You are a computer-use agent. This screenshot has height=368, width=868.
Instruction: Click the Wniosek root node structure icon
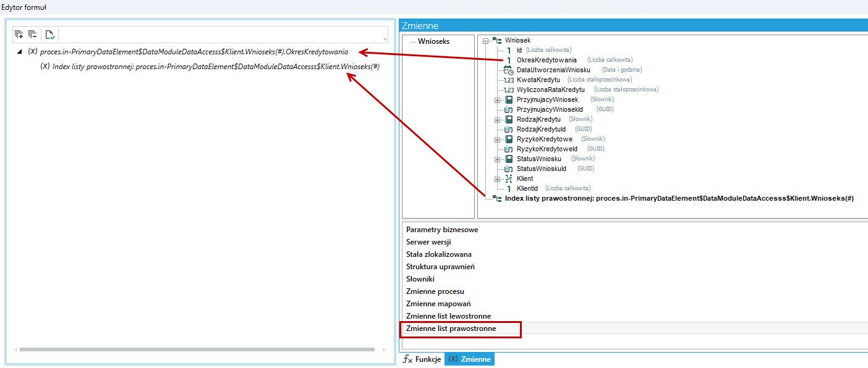tap(497, 40)
